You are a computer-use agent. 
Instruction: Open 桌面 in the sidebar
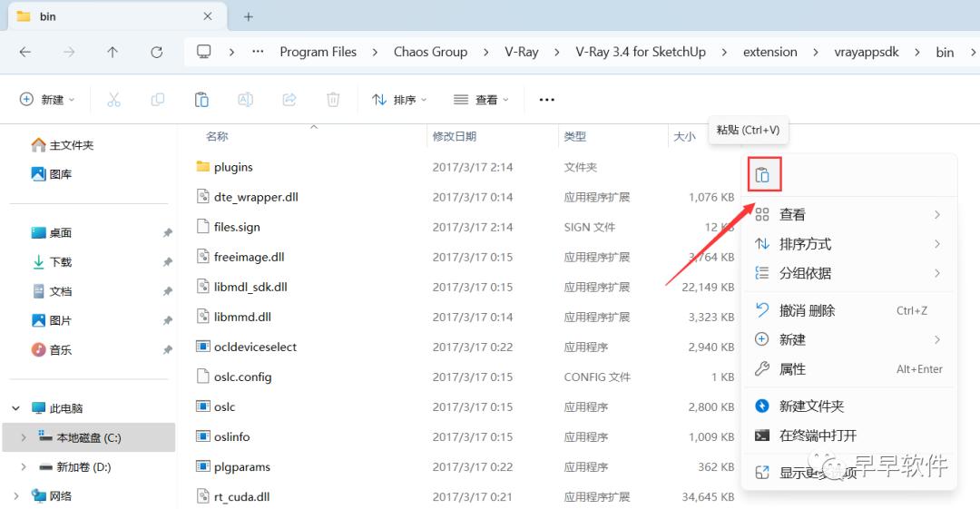[x=51, y=232]
